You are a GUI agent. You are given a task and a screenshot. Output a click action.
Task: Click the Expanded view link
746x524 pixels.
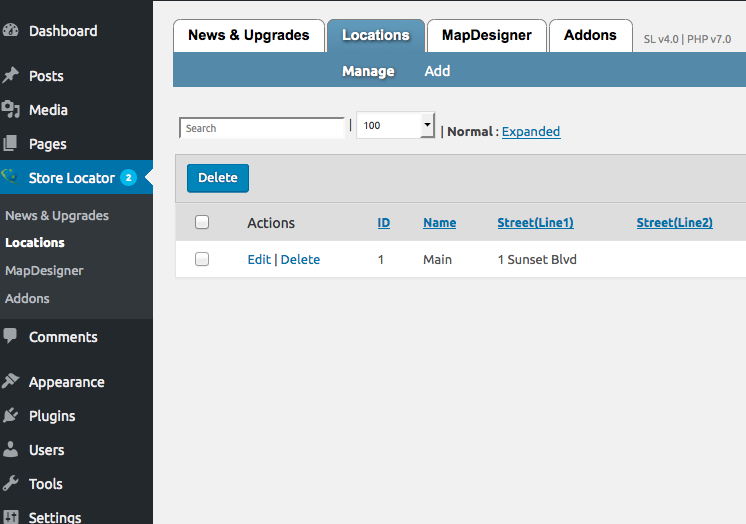(530, 131)
